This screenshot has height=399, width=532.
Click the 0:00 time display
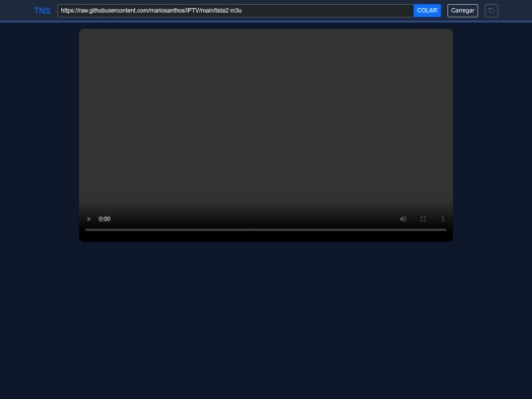coord(104,219)
